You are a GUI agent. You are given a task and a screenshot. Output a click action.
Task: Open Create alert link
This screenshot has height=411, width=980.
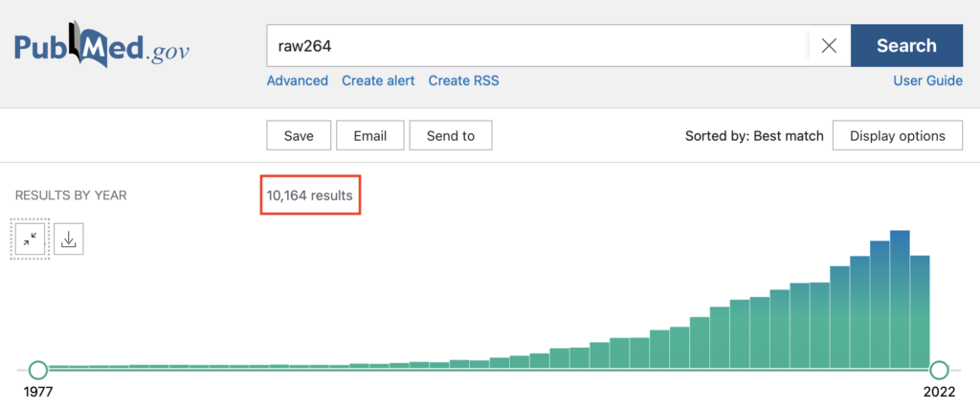click(x=378, y=80)
